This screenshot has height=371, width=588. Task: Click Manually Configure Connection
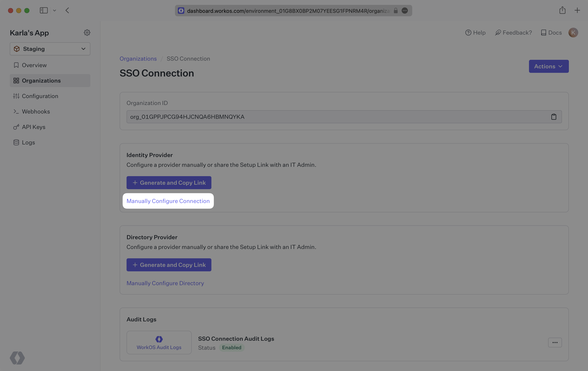(x=168, y=201)
